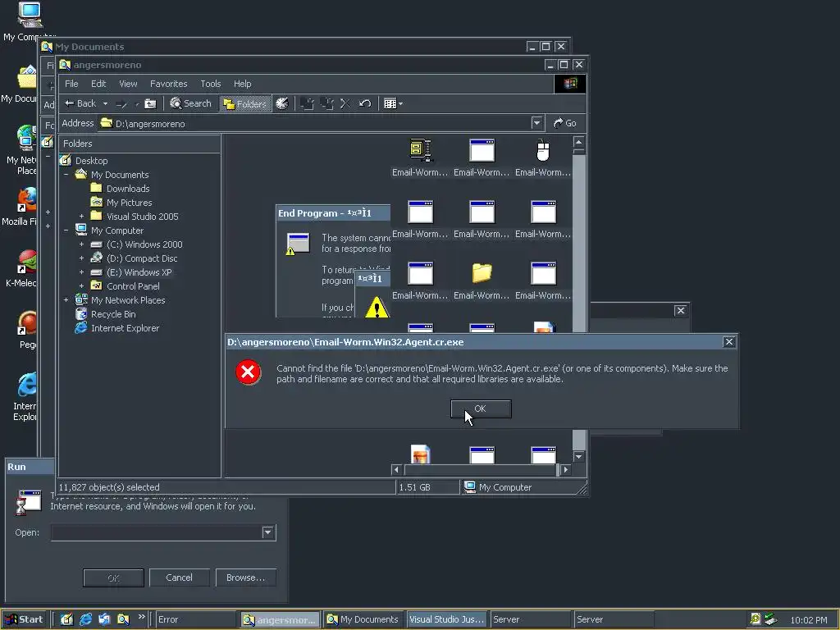Select Desktop in the Folders tree
Viewport: 840px width, 630px height.
pyautogui.click(x=91, y=161)
